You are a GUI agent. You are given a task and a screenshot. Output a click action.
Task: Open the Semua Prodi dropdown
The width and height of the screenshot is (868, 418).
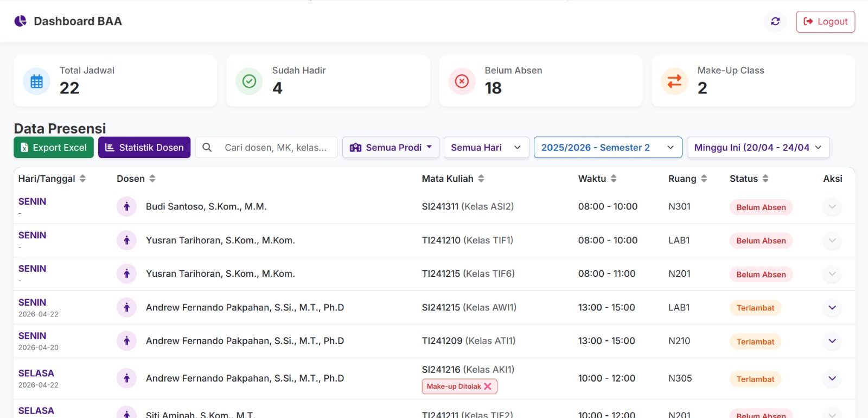[x=391, y=147]
